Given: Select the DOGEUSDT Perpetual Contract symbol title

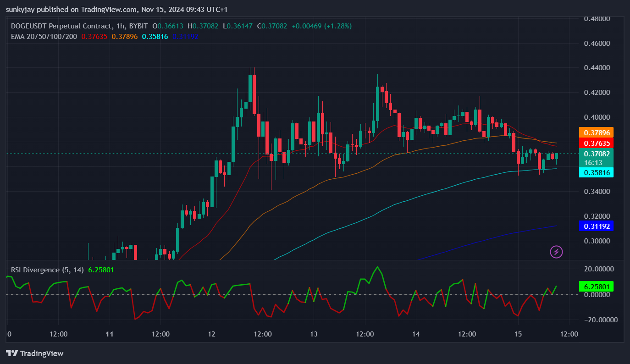Looking at the screenshot, I should pyautogui.click(x=61, y=26).
